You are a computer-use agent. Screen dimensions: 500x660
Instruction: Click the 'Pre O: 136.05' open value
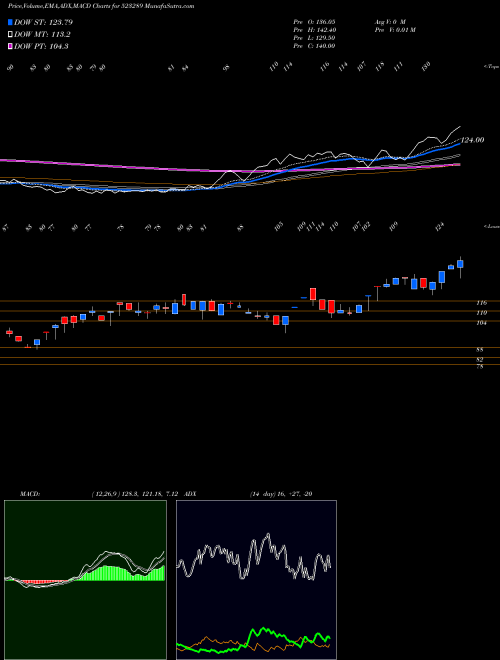314,22
